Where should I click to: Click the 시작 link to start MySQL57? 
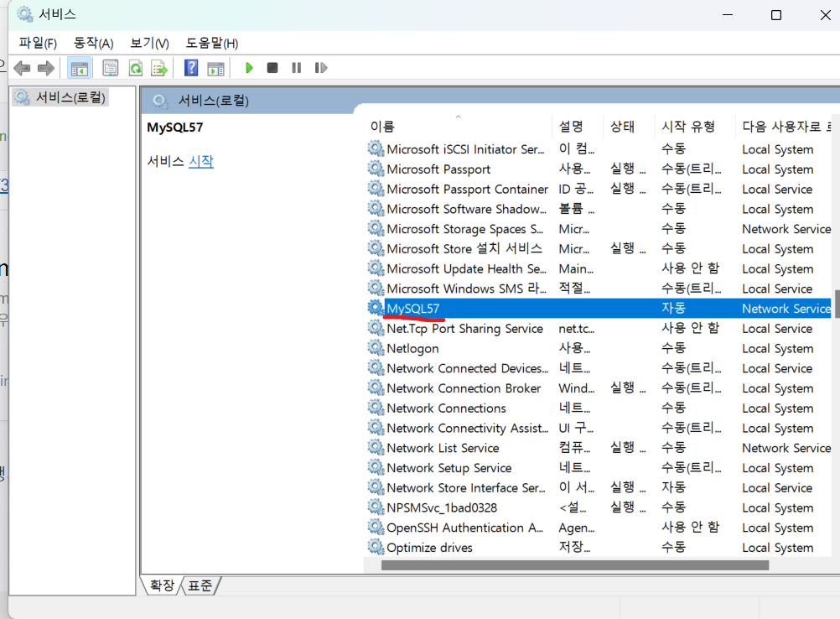tap(201, 161)
